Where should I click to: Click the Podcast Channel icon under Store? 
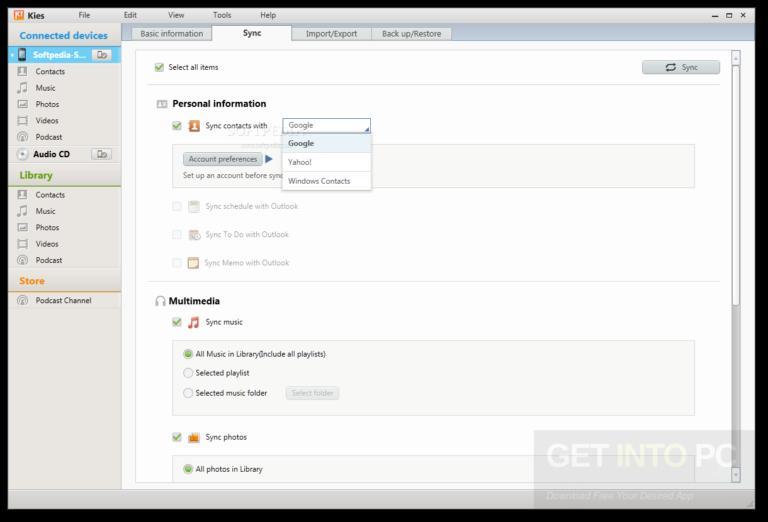(22, 301)
